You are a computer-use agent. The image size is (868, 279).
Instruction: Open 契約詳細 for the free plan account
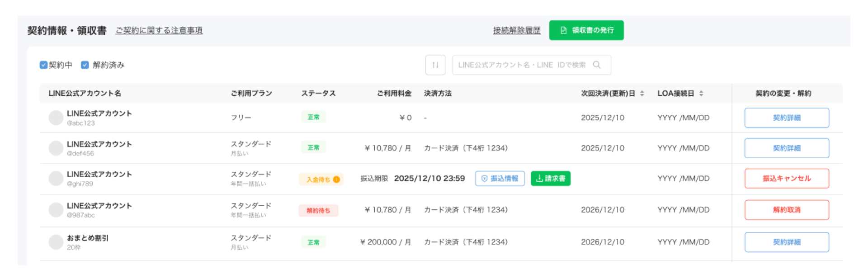786,118
